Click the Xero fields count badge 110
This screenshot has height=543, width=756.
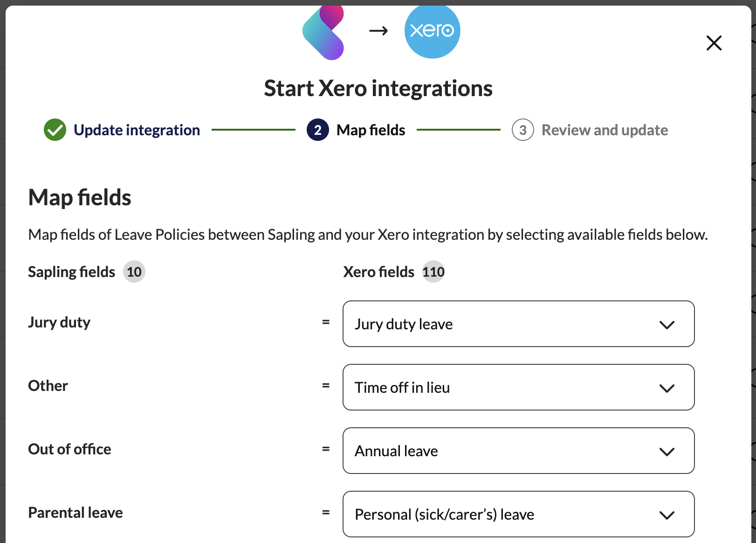[433, 271]
